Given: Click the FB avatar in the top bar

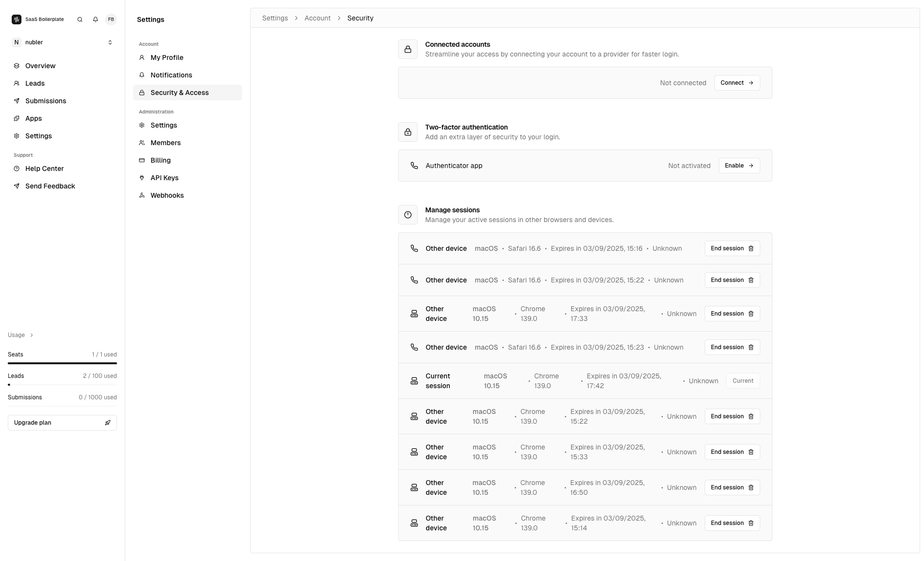Looking at the screenshot, I should coord(111,19).
